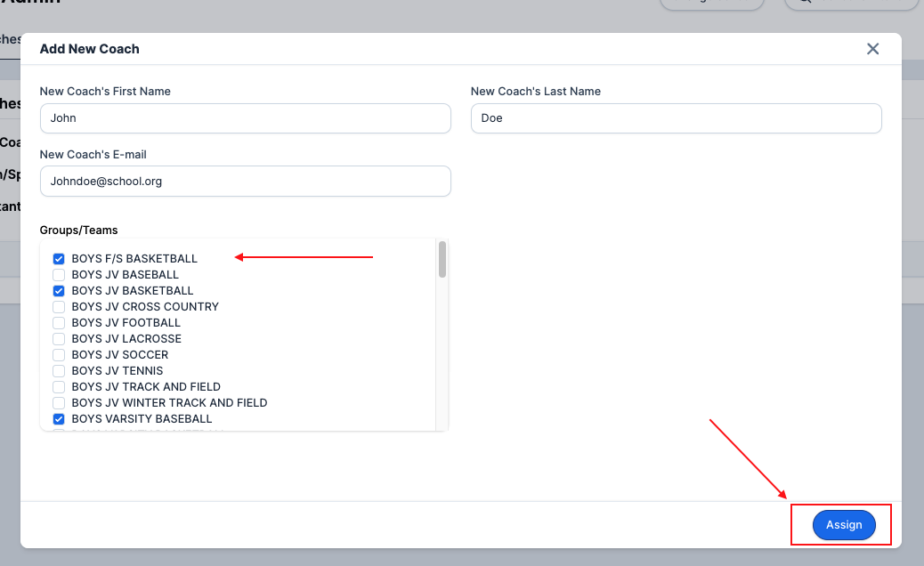This screenshot has height=566, width=924.
Task: Check the BOYS JV FOOTBALL box
Action: point(59,322)
